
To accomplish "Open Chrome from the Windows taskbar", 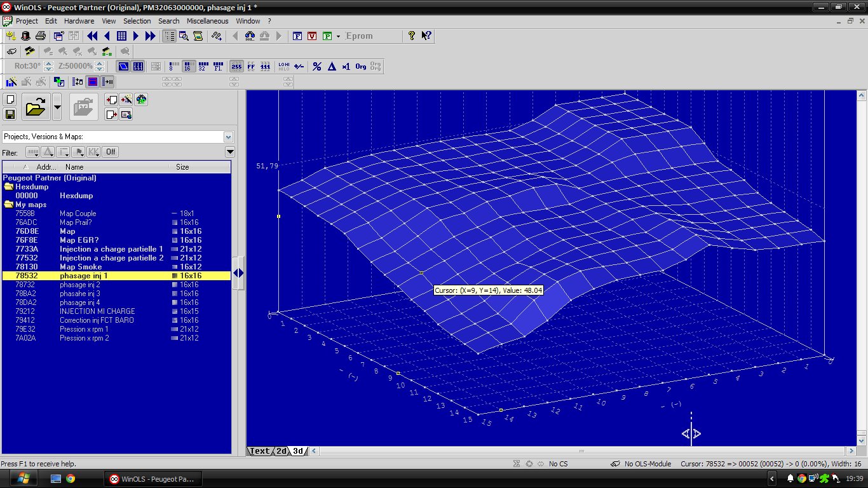I will [71, 478].
